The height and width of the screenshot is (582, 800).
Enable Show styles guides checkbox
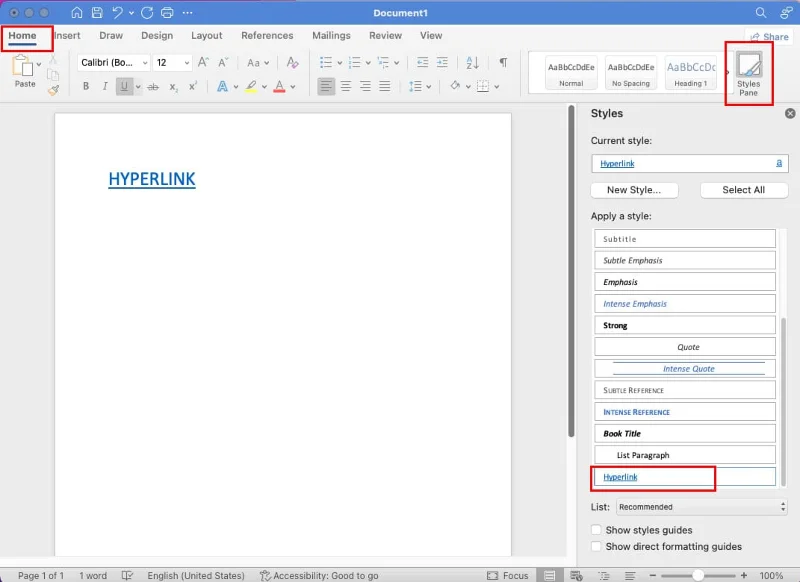(x=596, y=529)
